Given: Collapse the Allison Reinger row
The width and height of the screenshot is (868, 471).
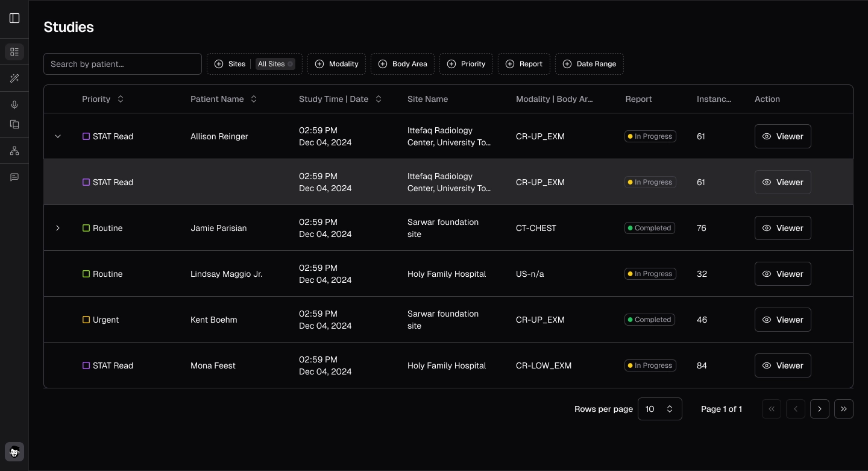Looking at the screenshot, I should tap(58, 136).
